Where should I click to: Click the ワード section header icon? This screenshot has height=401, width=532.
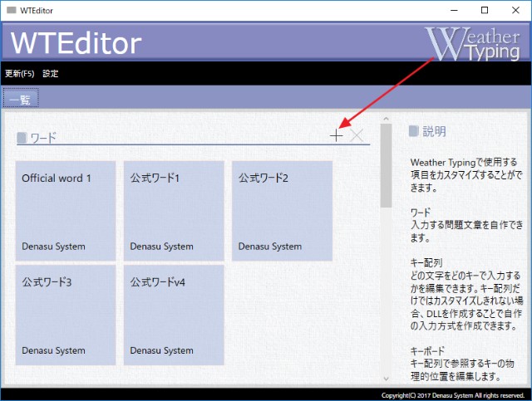click(22, 138)
